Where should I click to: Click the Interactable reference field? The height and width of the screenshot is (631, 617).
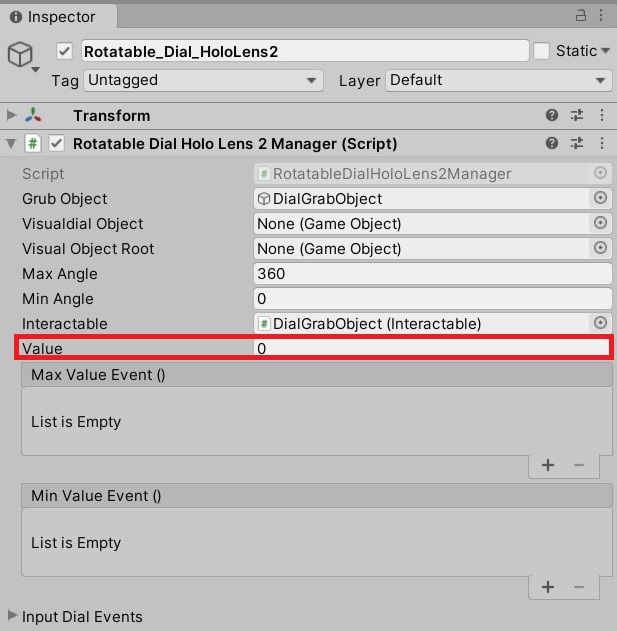click(x=421, y=324)
